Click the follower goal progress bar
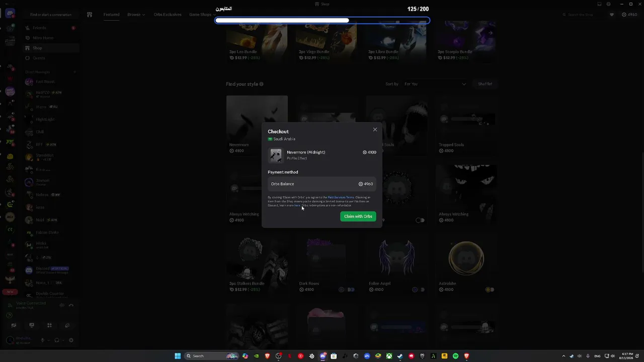Viewport: 644px width, 362px height. (322, 21)
